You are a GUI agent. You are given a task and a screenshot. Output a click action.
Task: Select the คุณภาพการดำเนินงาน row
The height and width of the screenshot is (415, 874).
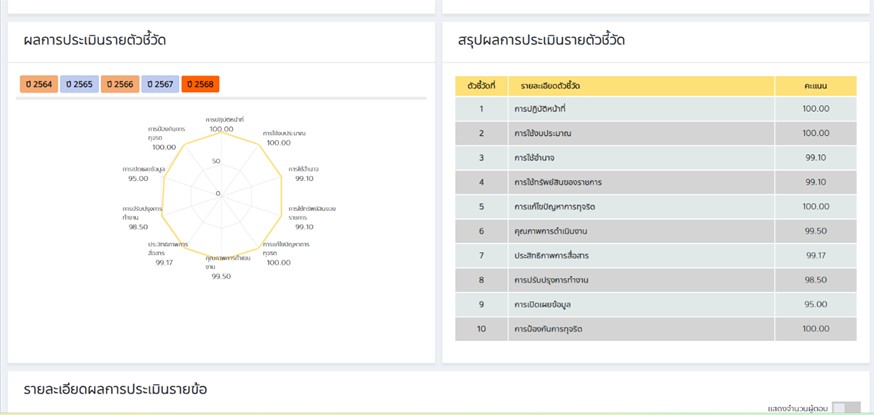coord(656,231)
